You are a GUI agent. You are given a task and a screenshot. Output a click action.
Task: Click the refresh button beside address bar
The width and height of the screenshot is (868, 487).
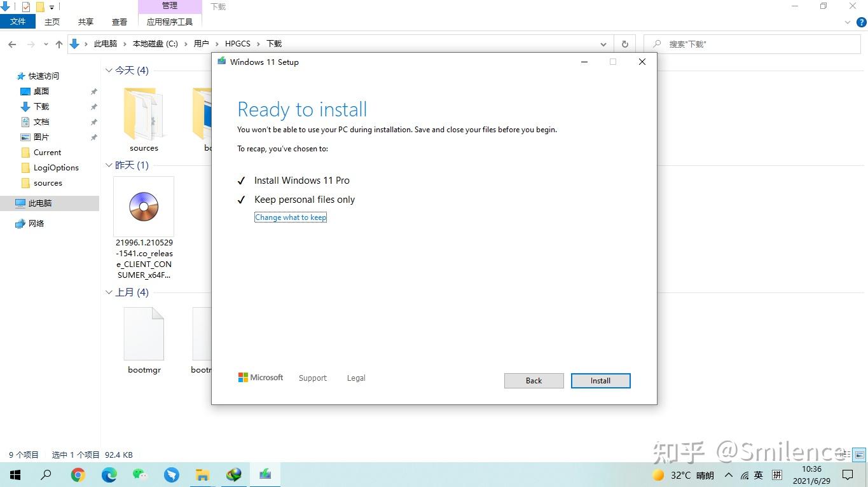tap(625, 44)
